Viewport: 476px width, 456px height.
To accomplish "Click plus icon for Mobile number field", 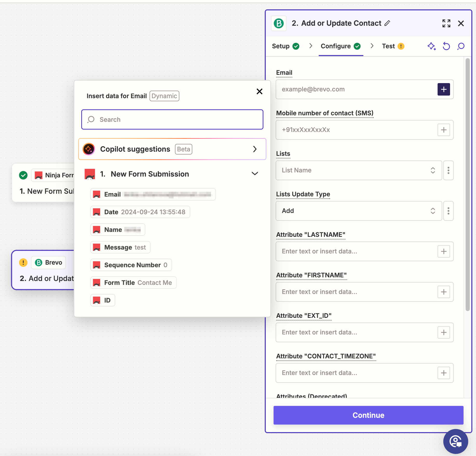I will (x=444, y=130).
